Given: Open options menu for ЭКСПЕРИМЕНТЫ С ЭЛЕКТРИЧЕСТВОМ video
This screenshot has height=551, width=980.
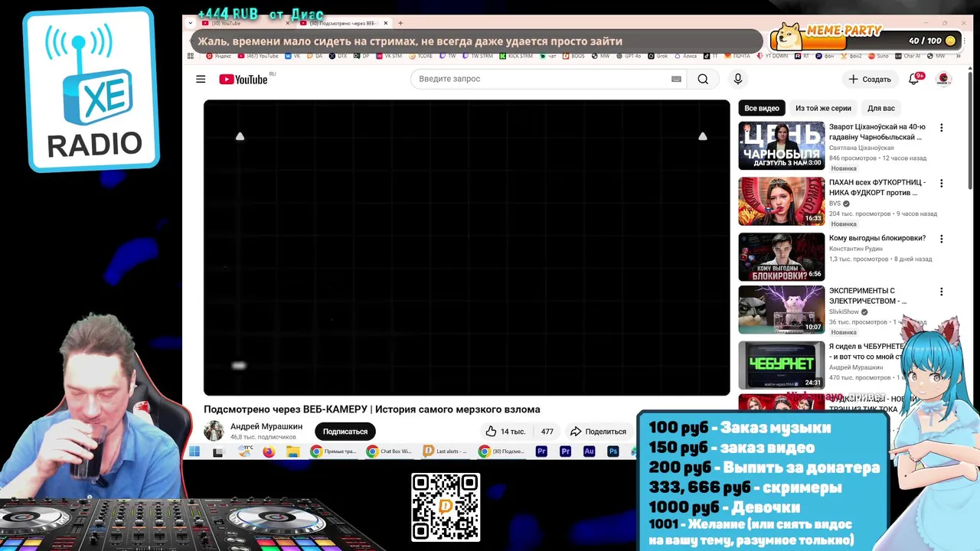Looking at the screenshot, I should click(942, 292).
